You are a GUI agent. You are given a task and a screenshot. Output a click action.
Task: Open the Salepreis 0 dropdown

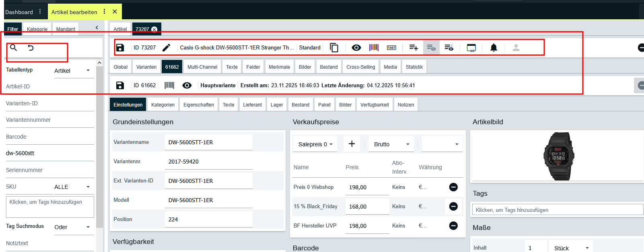point(315,144)
